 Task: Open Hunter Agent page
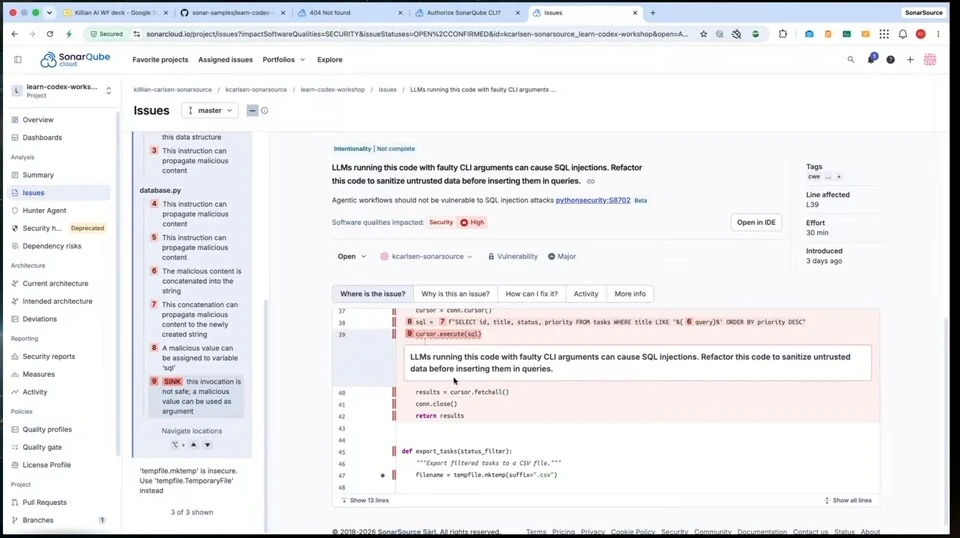[44, 211]
